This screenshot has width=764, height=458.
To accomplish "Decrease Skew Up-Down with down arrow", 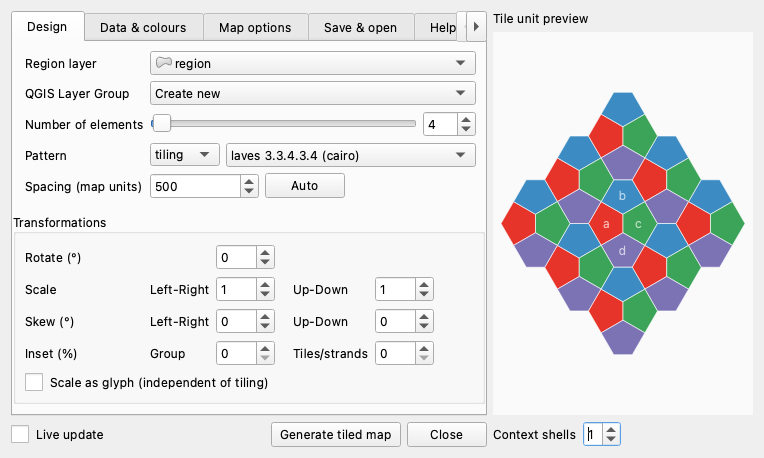I will point(424,327).
